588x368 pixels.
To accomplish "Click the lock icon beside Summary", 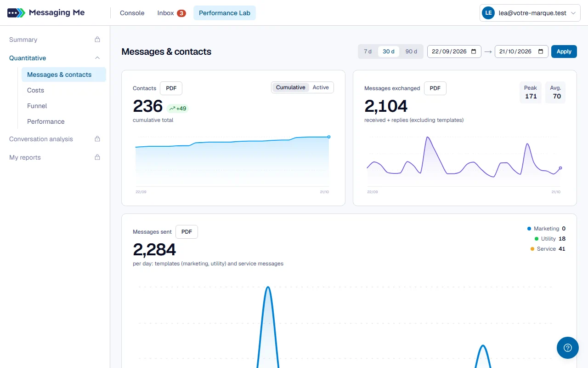I will click(x=97, y=40).
